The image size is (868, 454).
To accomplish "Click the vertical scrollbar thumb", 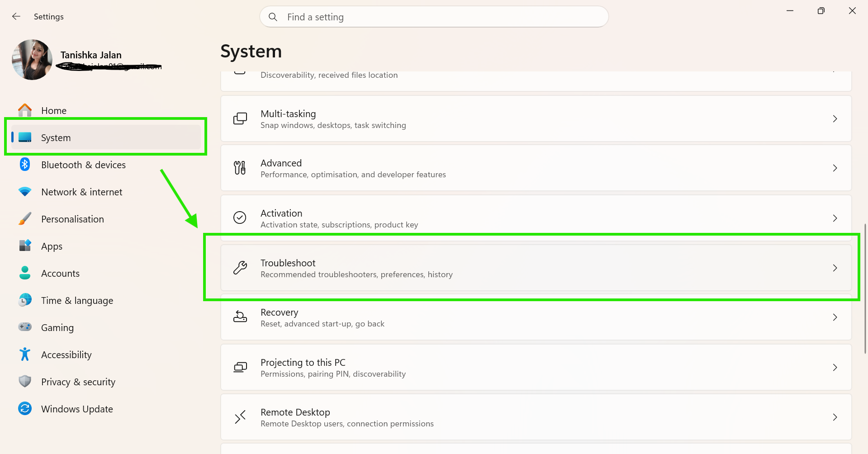I will [x=865, y=288].
